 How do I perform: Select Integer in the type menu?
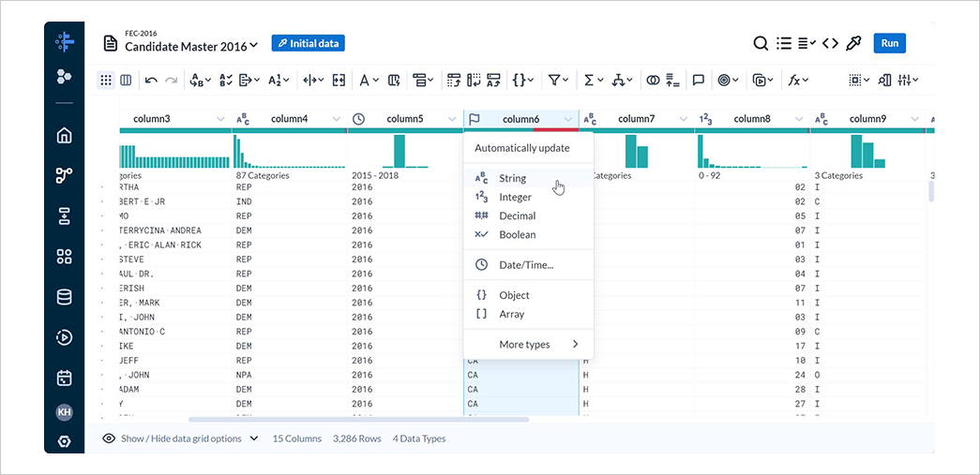click(x=528, y=198)
